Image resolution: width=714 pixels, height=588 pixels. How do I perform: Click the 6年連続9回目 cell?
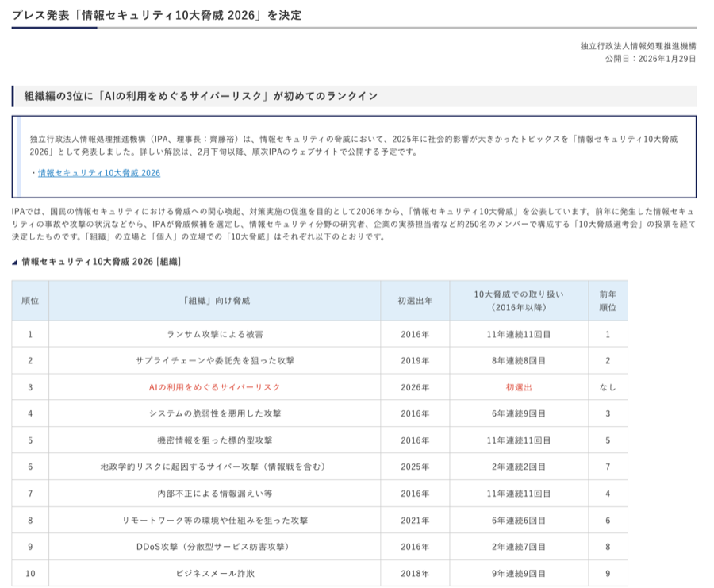point(519,413)
